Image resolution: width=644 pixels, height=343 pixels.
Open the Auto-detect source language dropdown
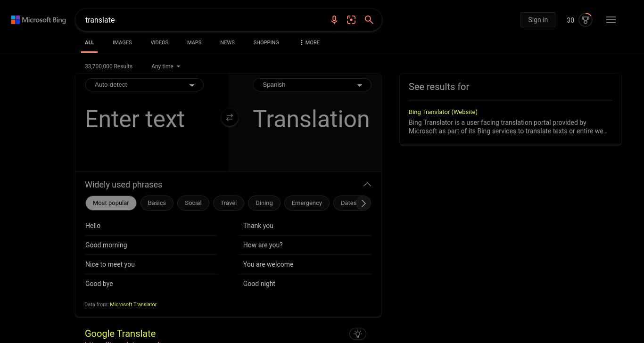pyautogui.click(x=144, y=85)
